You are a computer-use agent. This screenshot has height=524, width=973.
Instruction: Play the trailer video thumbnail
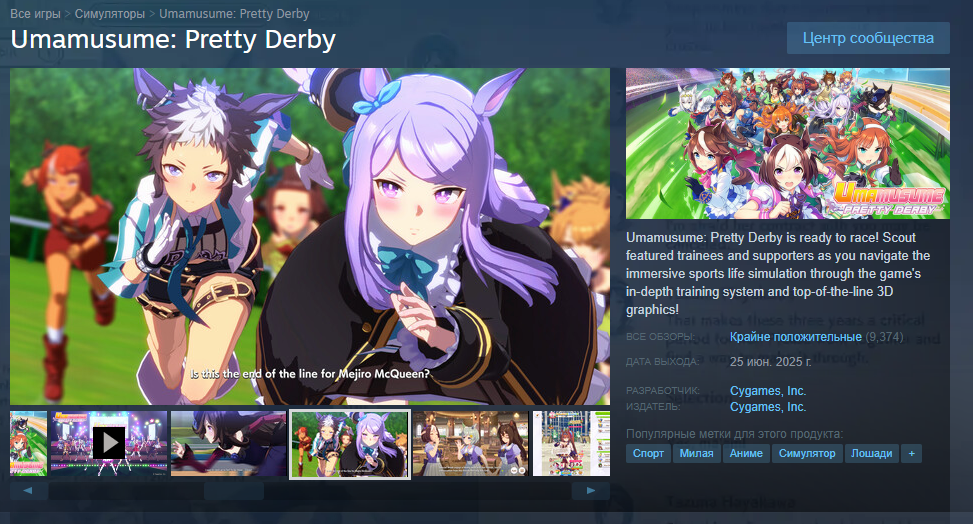click(109, 443)
